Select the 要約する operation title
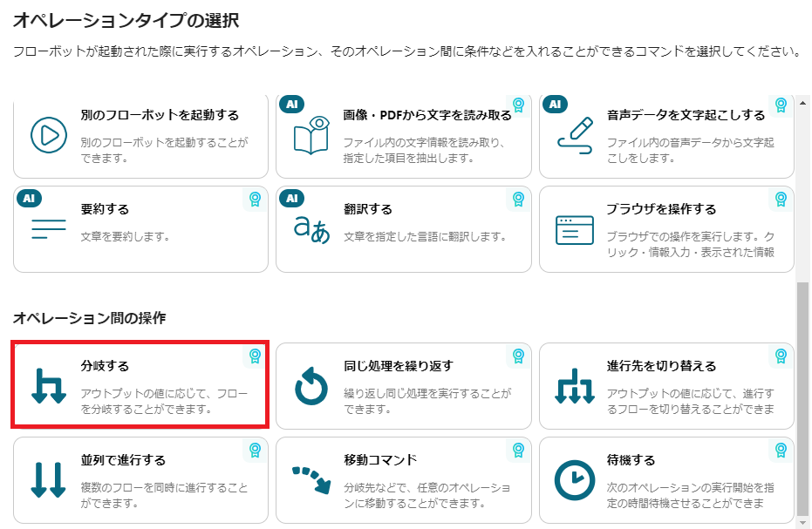The image size is (812, 529). click(x=105, y=209)
